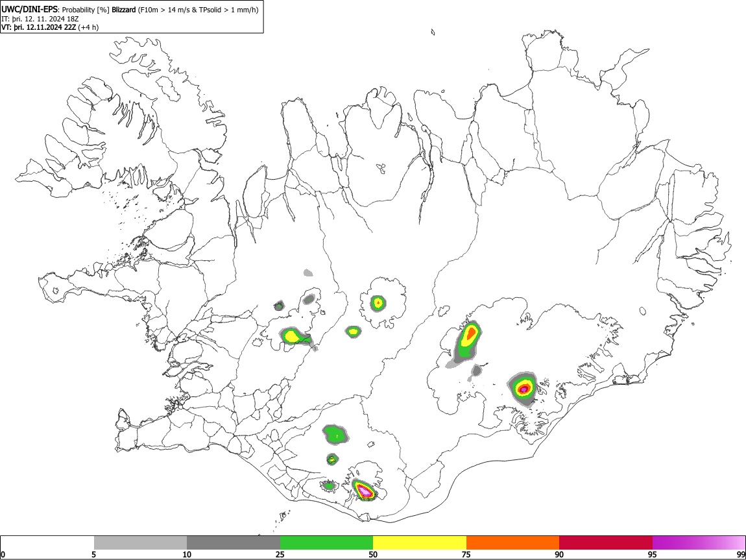This screenshot has width=746, height=560.
Task: Click the legend label '50'
Action: point(373,554)
